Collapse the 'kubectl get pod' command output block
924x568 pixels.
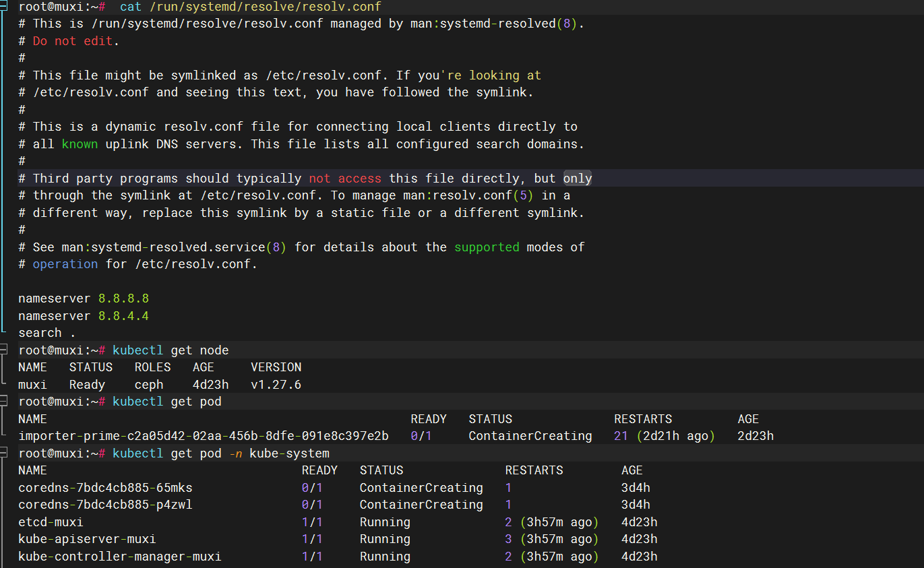[x=3, y=401]
